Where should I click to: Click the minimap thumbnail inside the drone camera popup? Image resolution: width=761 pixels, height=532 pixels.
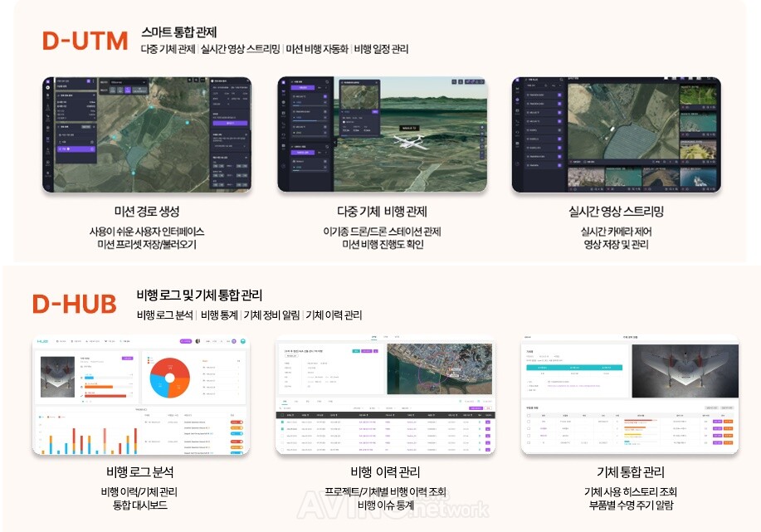coord(359,97)
